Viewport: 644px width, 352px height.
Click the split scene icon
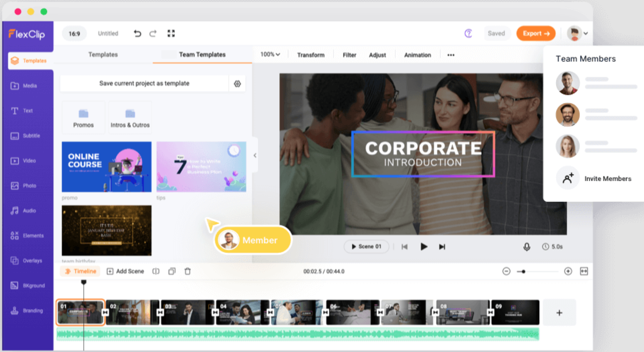click(156, 271)
